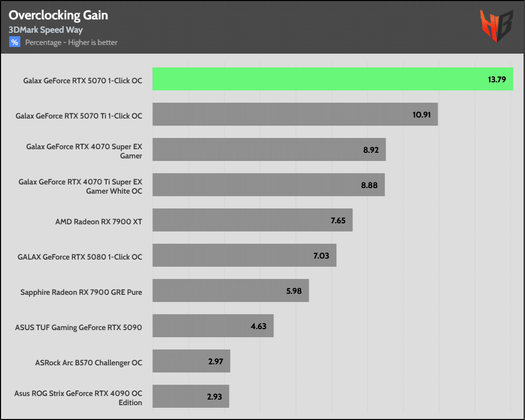Click the 13.79 value label
525x420 pixels.
496,79
